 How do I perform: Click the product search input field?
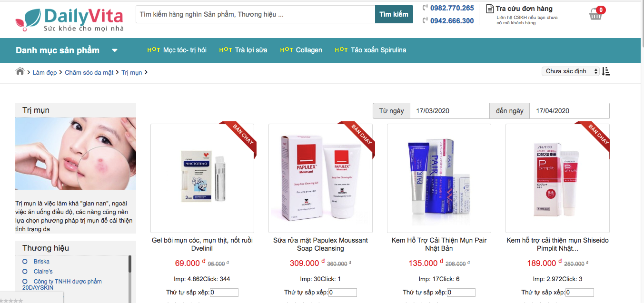256,14
